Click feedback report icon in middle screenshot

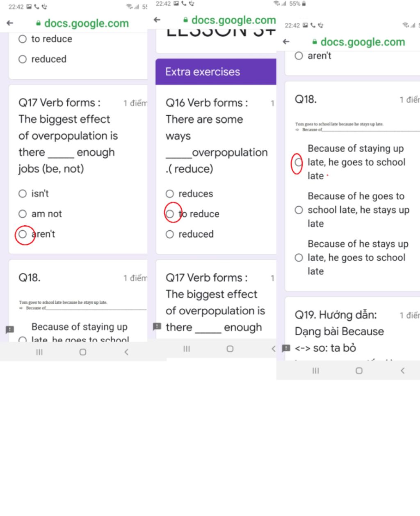(157, 327)
